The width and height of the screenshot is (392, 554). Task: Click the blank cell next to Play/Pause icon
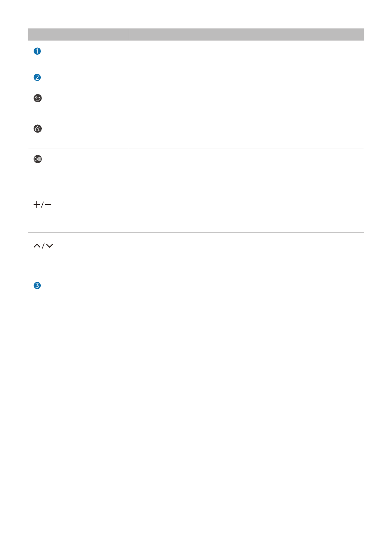[246, 161]
